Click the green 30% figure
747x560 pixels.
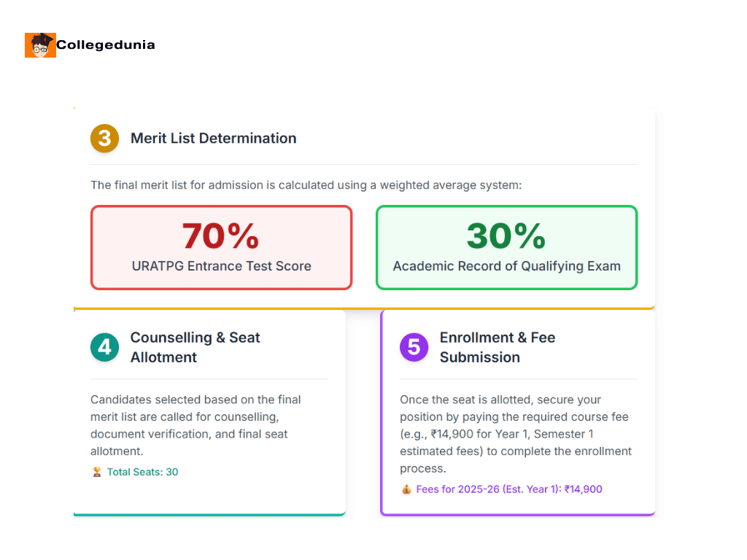coord(506,236)
